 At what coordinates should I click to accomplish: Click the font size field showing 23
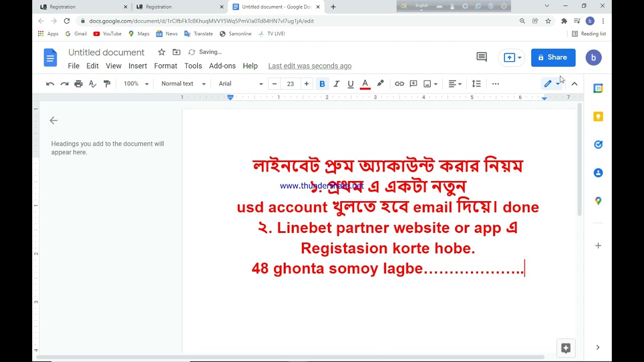[x=290, y=84]
